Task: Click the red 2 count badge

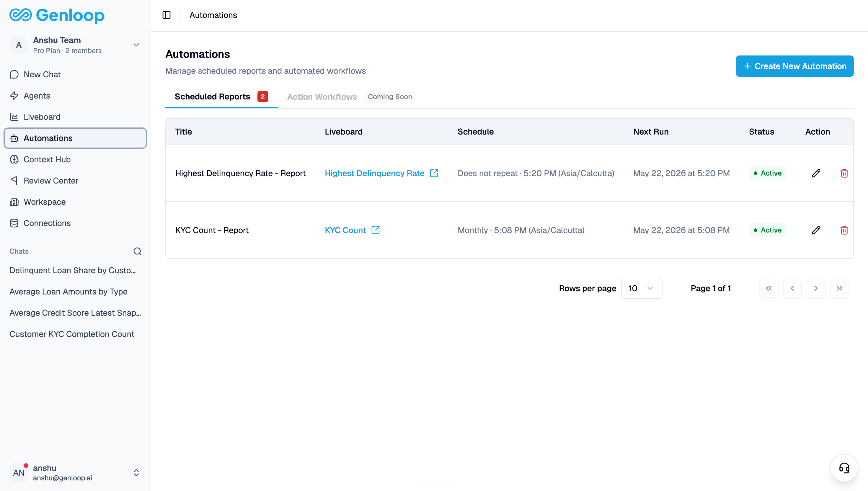Action: tap(263, 96)
